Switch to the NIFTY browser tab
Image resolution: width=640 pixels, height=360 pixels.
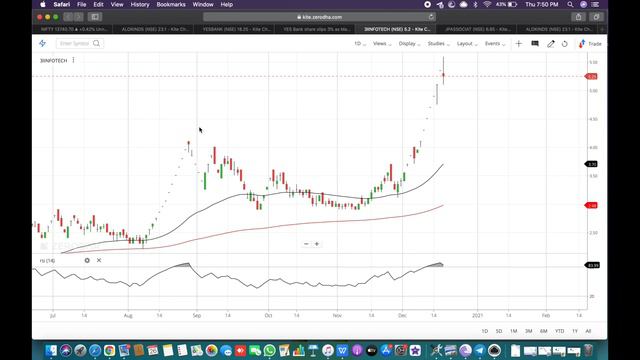click(x=73, y=29)
